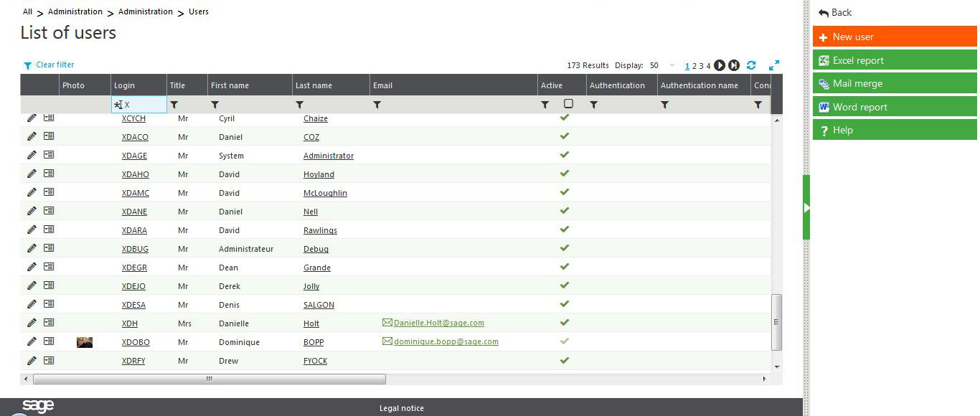Expand list to full screen

(x=774, y=65)
